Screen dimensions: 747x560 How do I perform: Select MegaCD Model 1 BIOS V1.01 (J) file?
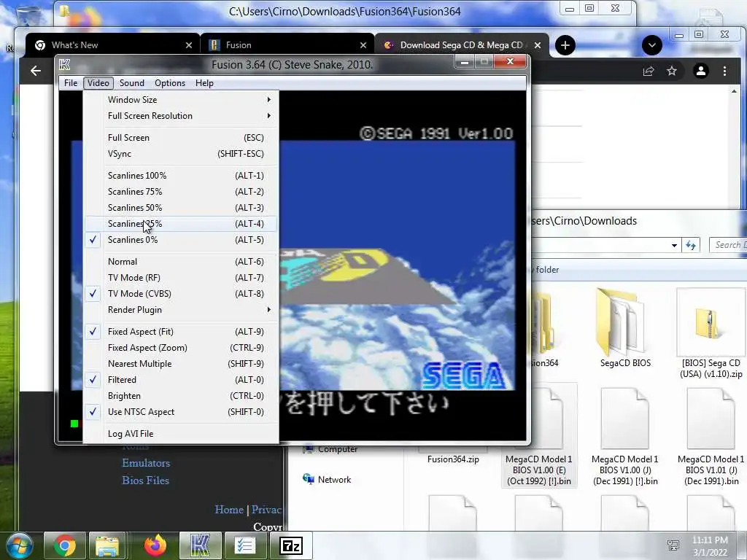711,436
